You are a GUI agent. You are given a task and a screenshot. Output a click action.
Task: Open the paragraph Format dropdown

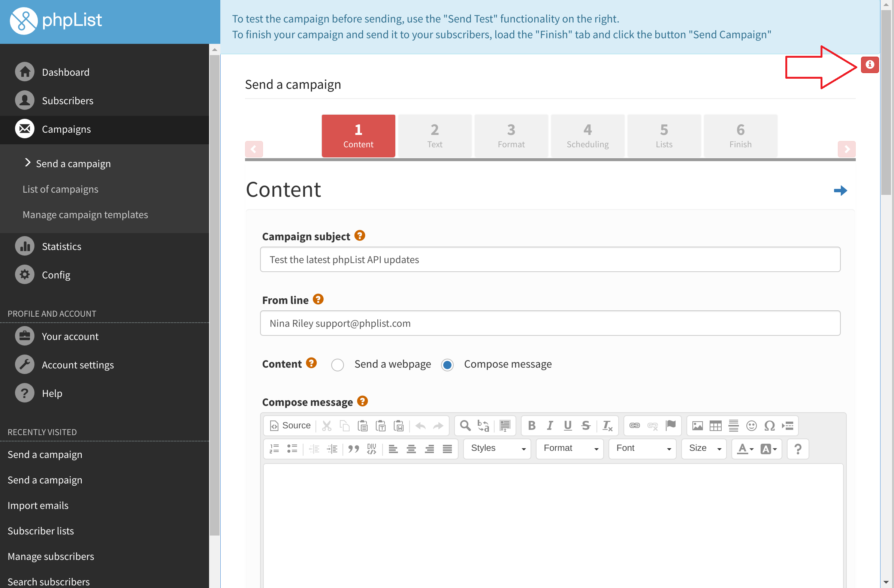point(570,449)
